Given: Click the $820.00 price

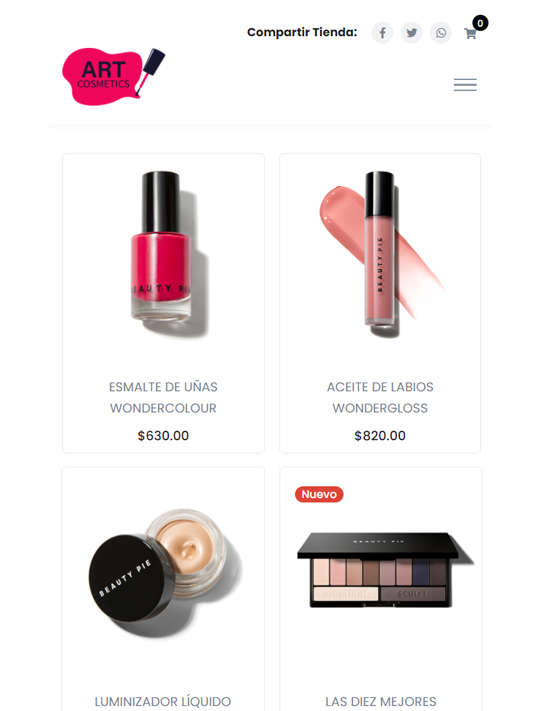Looking at the screenshot, I should tap(380, 436).
